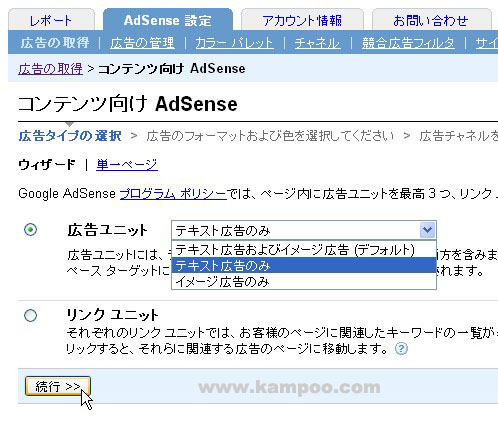Click the リンク ユニット bold label
This screenshot has width=498, height=421.
tap(112, 315)
